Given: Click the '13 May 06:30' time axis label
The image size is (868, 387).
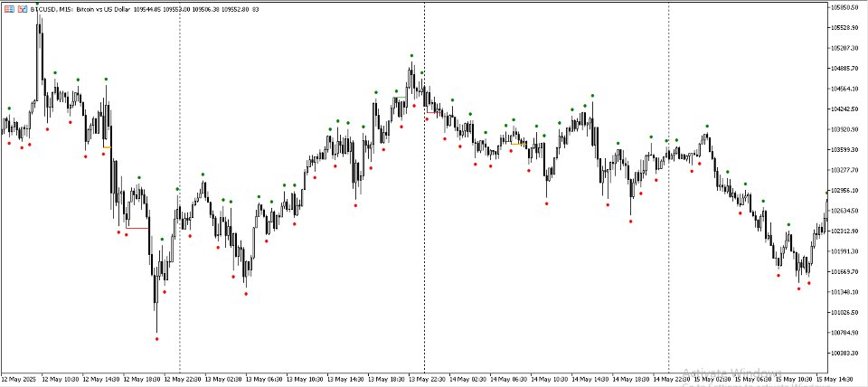Looking at the screenshot, I should coord(264,380).
